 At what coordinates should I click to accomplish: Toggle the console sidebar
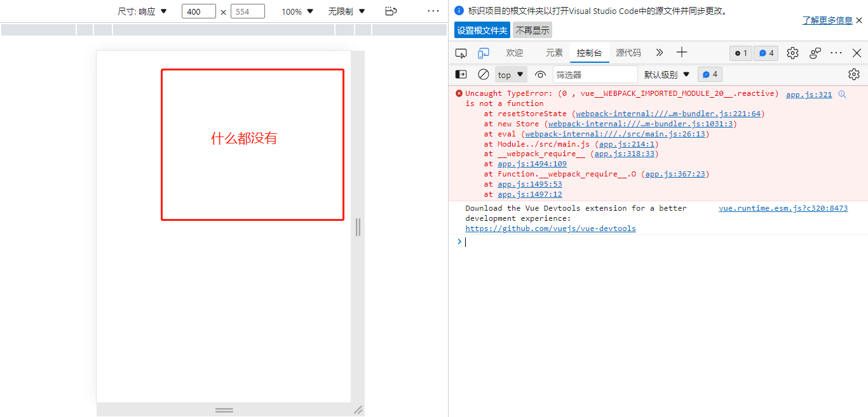tap(461, 74)
